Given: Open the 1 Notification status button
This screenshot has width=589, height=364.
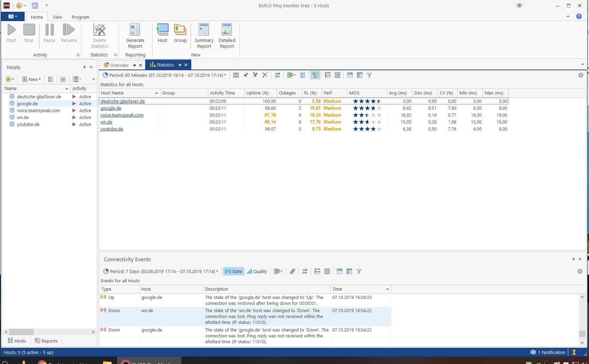Looking at the screenshot, I should pyautogui.click(x=547, y=352).
